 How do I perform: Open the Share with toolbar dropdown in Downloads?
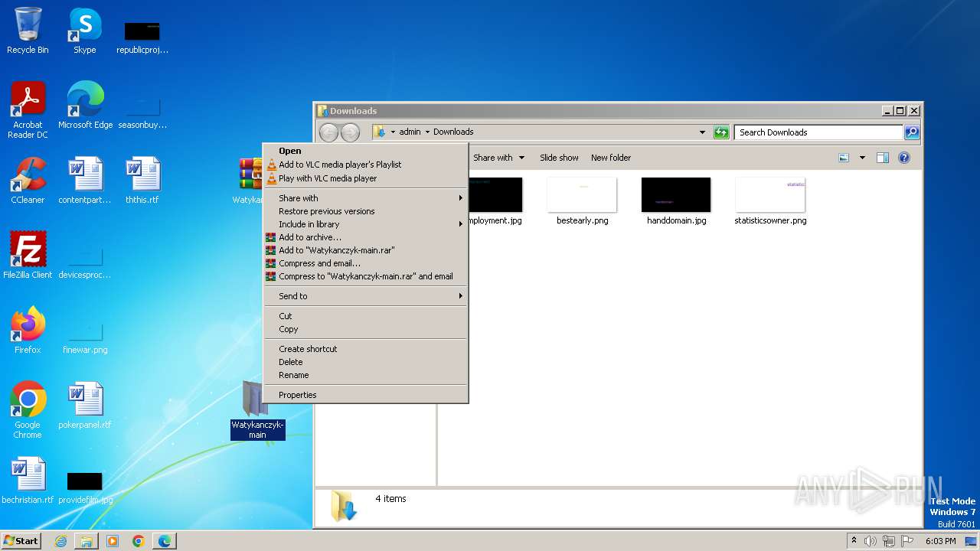[498, 158]
